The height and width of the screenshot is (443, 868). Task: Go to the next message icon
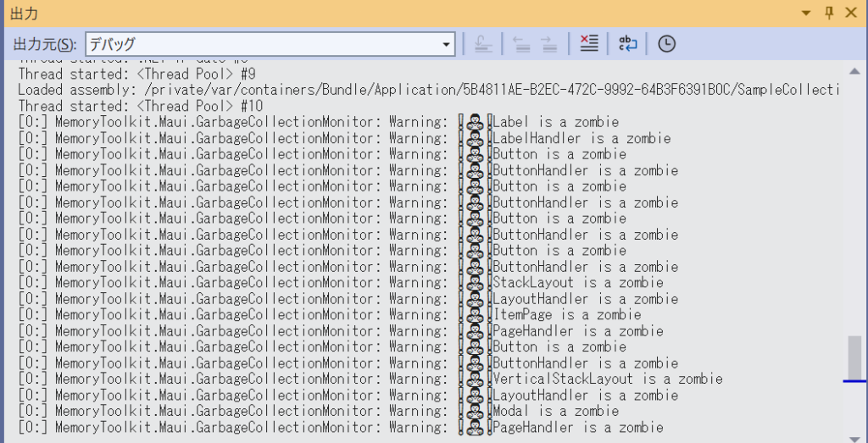pos(549,44)
